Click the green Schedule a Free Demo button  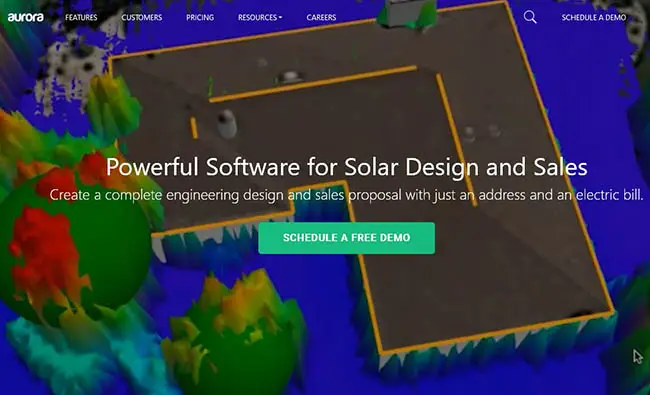coord(347,238)
